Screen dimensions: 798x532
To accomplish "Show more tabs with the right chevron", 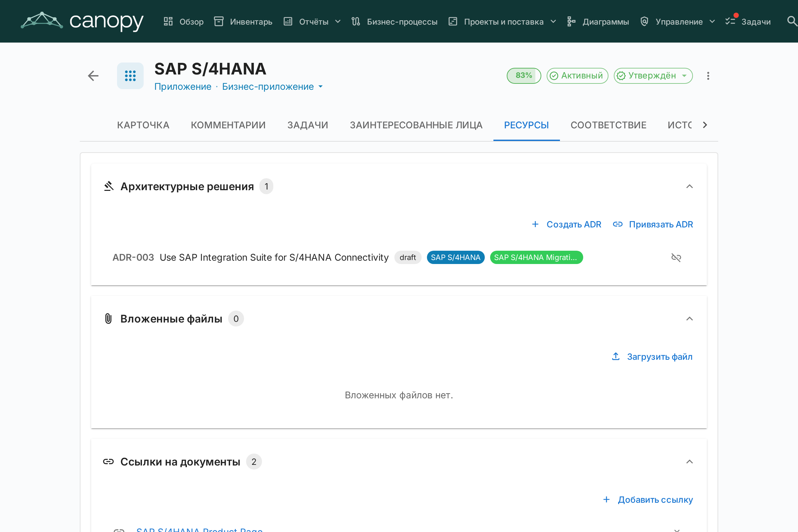I will [x=705, y=125].
